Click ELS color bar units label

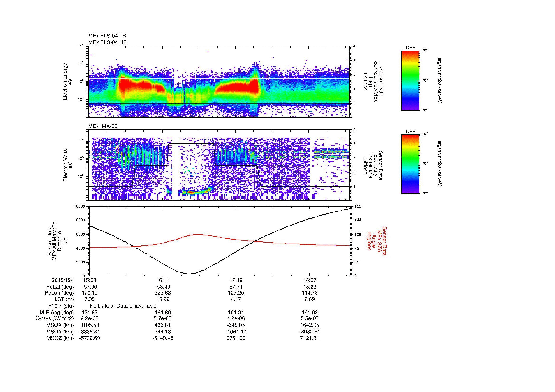click(440, 81)
